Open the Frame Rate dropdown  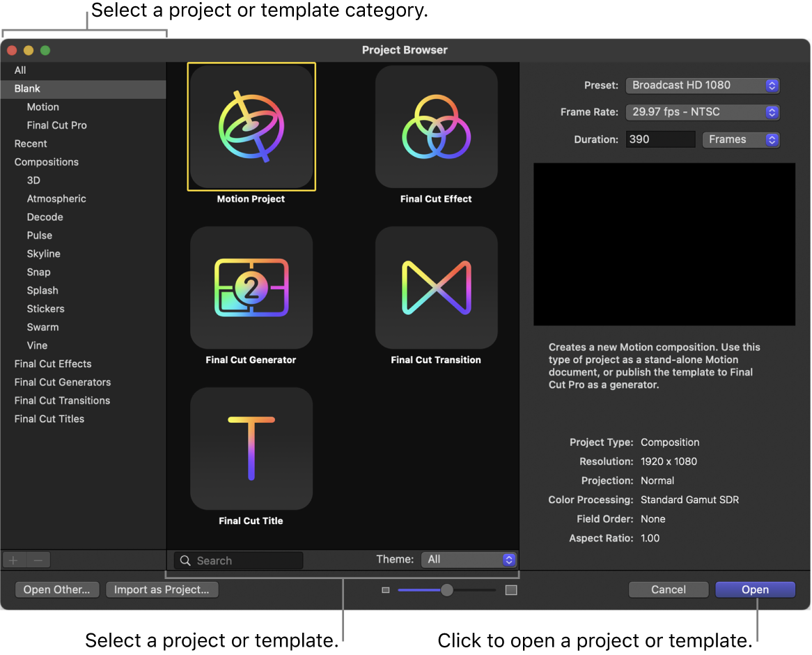point(703,112)
